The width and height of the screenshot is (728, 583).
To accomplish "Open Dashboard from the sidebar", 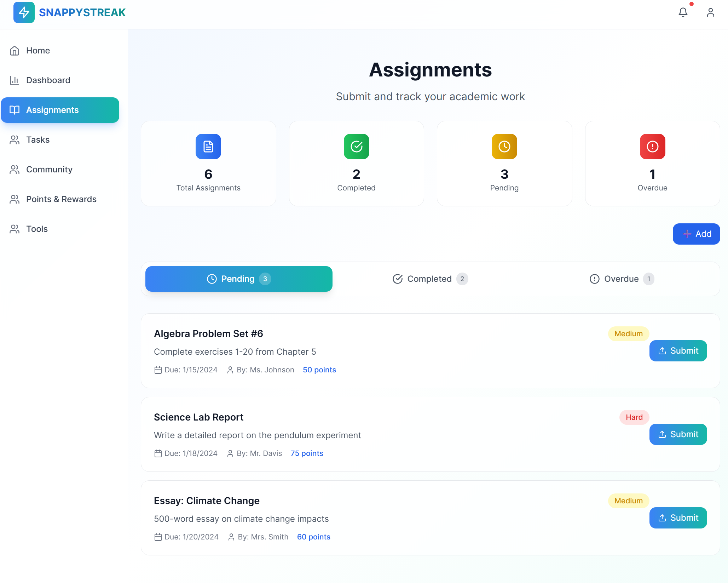I will (48, 80).
